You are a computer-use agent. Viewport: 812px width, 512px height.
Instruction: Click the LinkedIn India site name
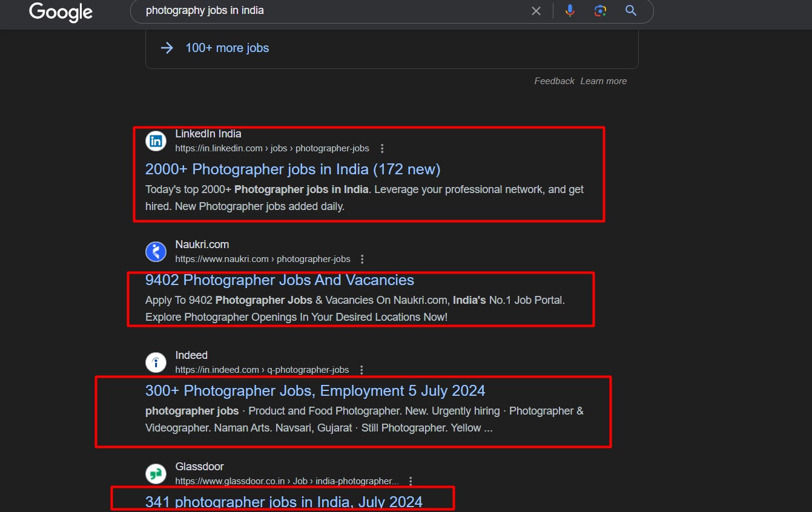208,134
